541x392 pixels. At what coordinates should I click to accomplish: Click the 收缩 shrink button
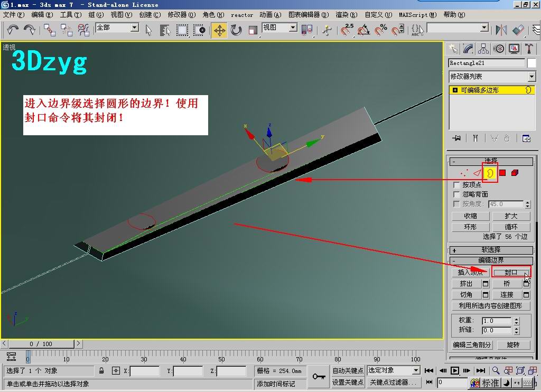coord(470,216)
